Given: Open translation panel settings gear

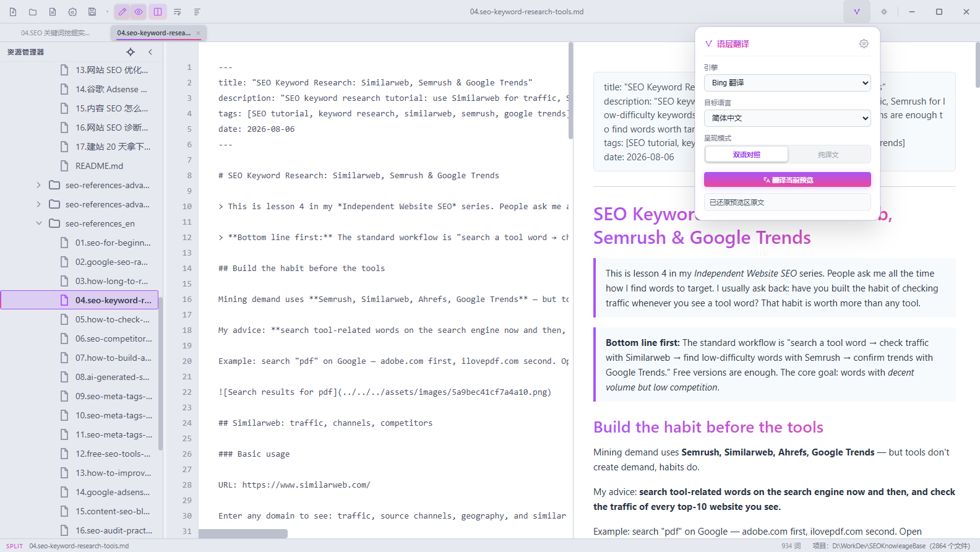Looking at the screenshot, I should tap(864, 43).
